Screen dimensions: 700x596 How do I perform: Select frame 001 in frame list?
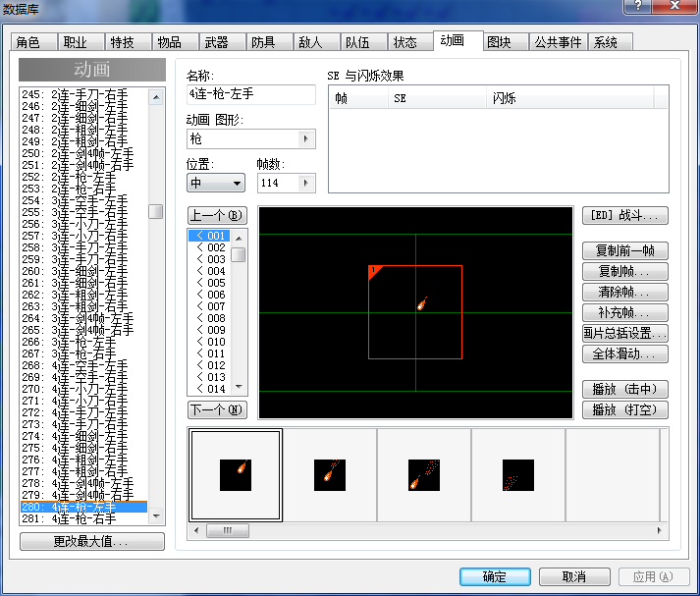click(209, 236)
